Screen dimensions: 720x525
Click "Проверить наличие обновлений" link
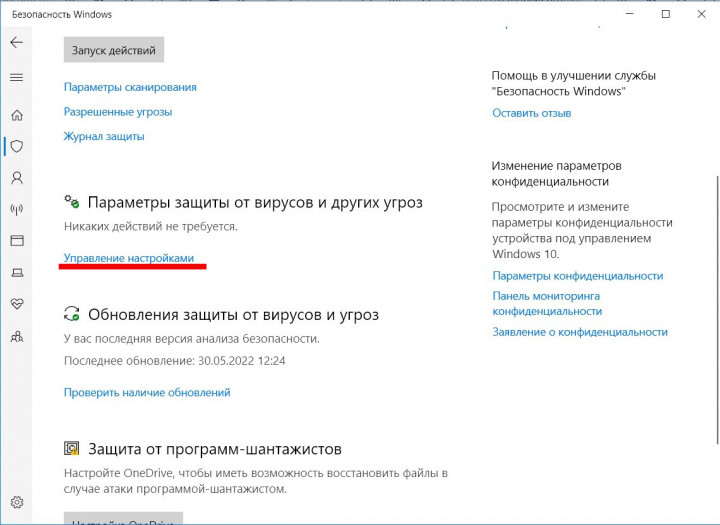147,393
